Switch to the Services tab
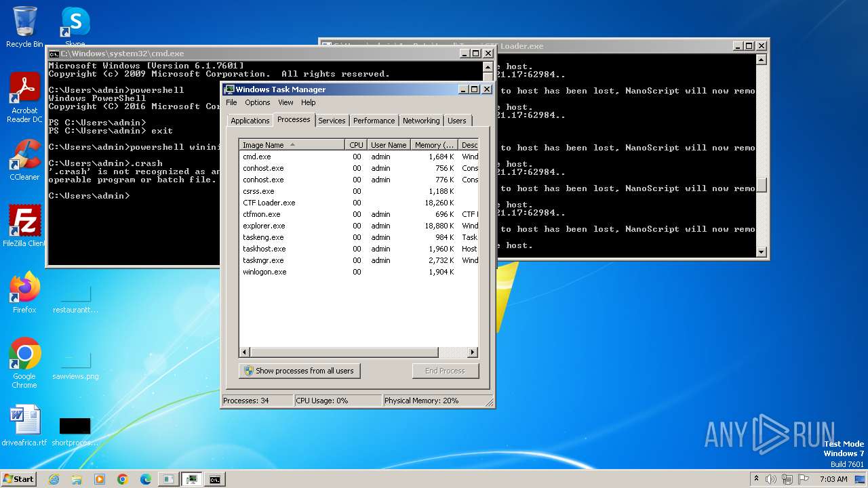Image resolution: width=868 pixels, height=488 pixels. click(x=332, y=121)
